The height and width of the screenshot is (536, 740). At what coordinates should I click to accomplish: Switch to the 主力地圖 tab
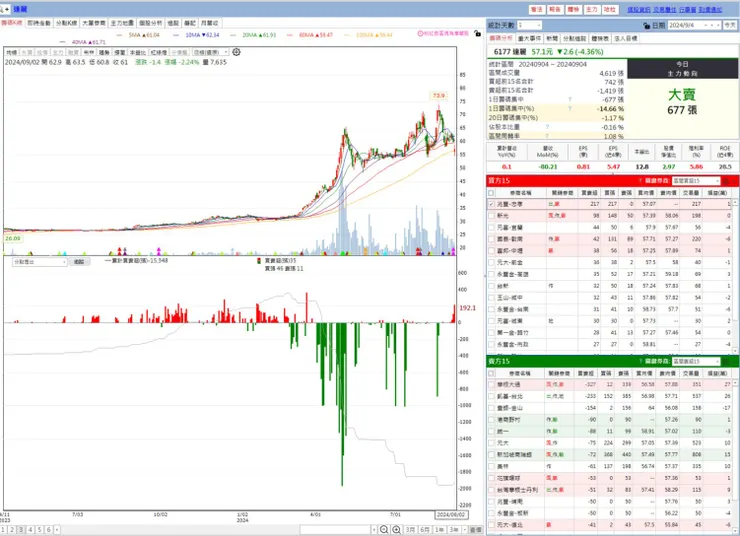pos(122,23)
